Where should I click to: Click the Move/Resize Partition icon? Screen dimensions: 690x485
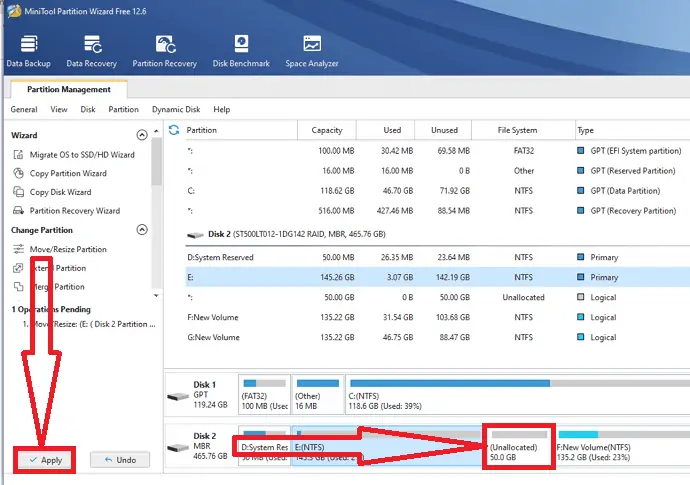point(18,249)
